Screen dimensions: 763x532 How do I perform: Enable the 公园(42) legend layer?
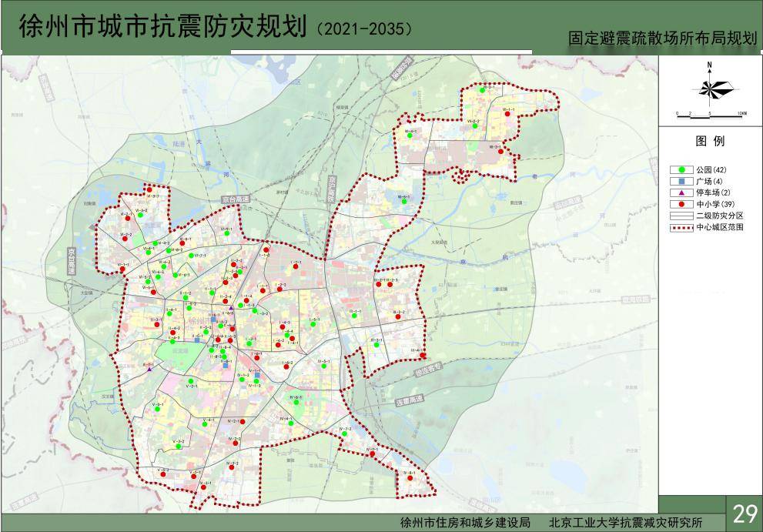click(x=712, y=170)
